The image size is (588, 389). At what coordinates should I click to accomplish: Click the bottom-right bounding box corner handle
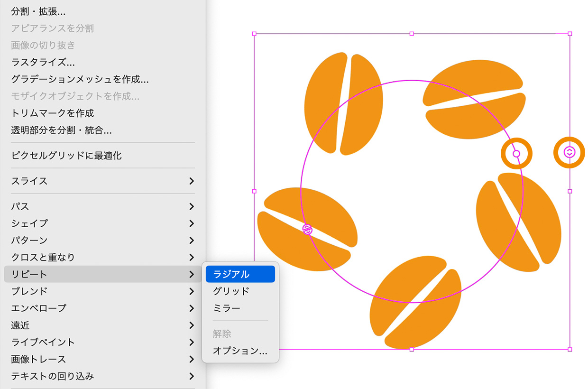tap(570, 349)
